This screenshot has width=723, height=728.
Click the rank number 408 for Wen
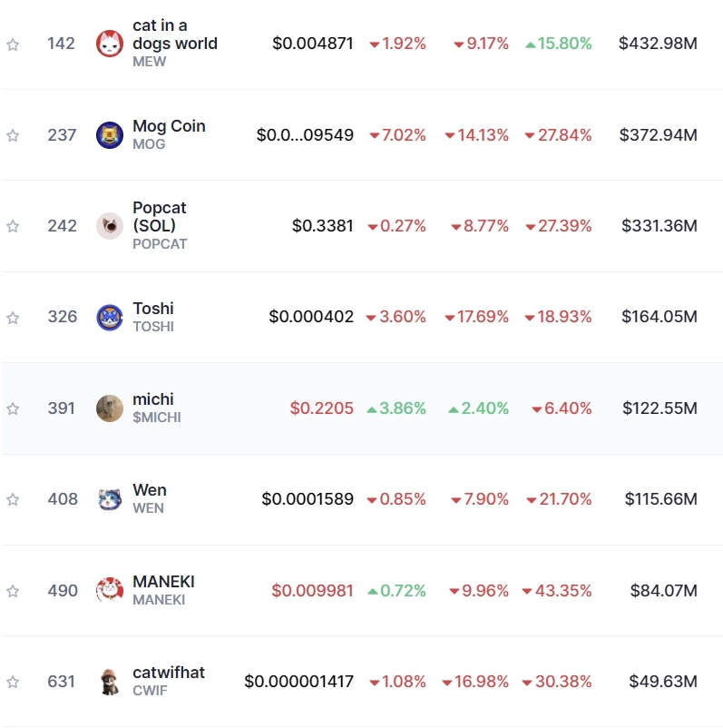click(x=63, y=499)
